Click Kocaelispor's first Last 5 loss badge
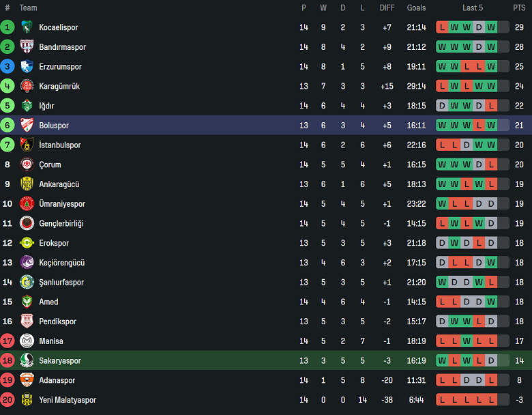 click(x=443, y=27)
